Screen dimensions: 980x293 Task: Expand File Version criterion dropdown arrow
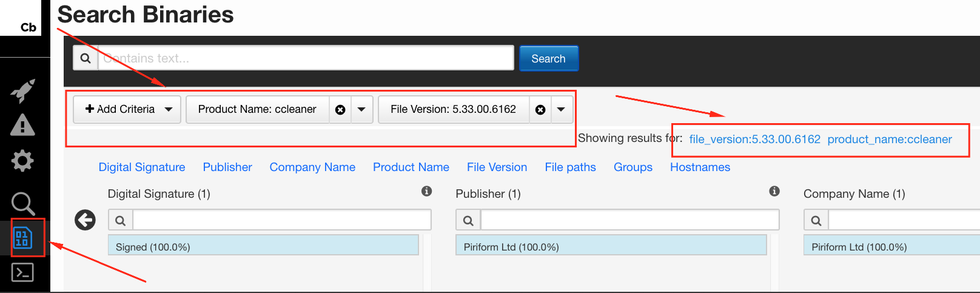tap(561, 110)
